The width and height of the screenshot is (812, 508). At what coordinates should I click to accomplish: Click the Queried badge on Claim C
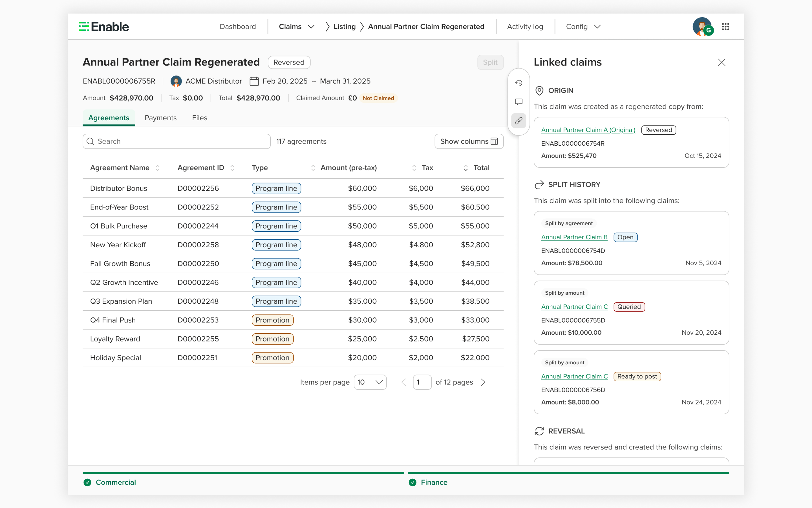629,307
